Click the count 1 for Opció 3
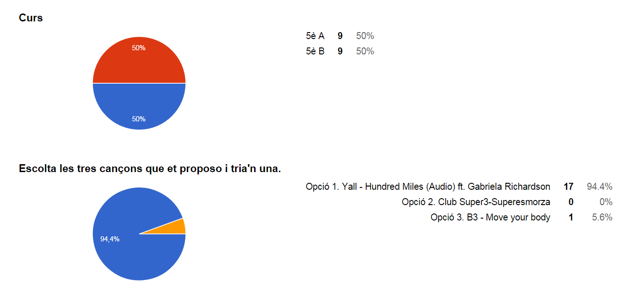Viewport: 644px width, 300px height. [571, 217]
